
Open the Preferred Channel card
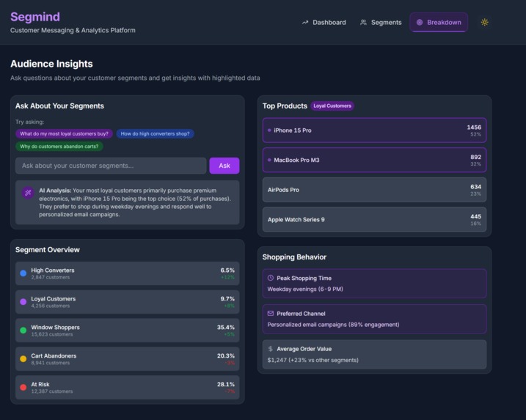[x=374, y=319]
